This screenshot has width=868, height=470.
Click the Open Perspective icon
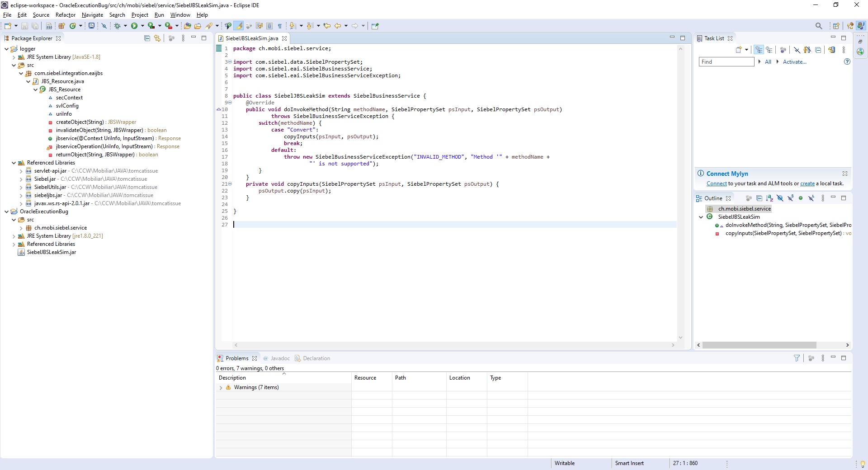tap(836, 26)
